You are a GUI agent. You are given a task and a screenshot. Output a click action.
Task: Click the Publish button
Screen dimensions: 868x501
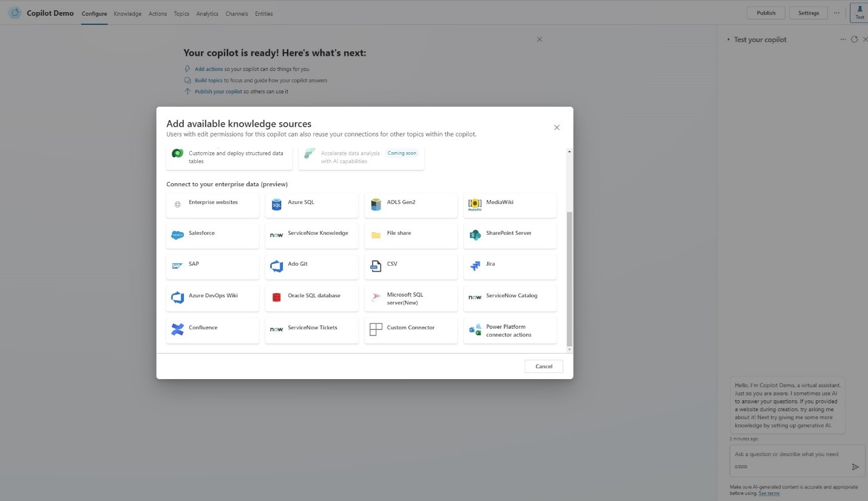(x=766, y=13)
